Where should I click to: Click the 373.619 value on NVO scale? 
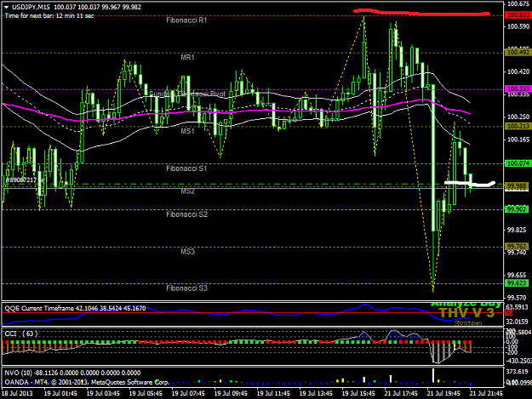pyautogui.click(x=518, y=372)
